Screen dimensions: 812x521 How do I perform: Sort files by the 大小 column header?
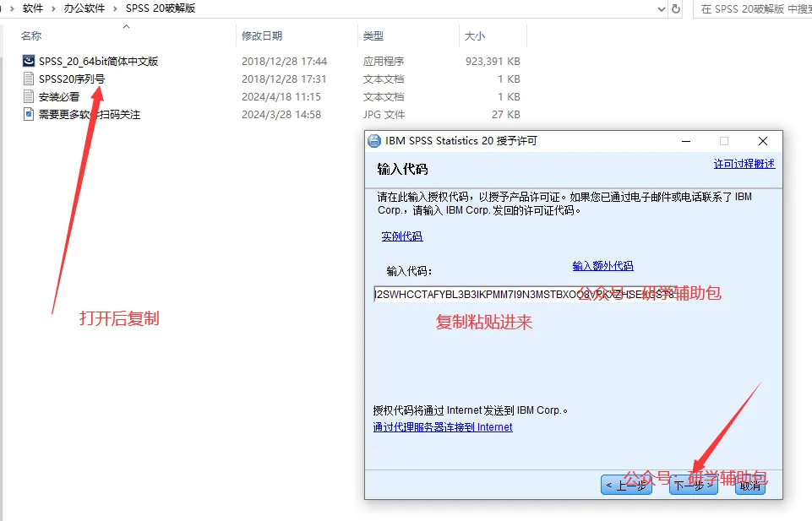coord(474,35)
